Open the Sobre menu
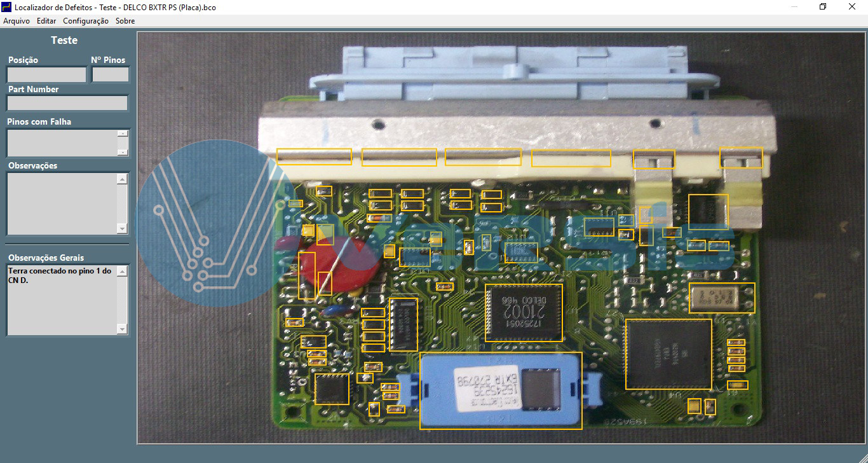 coord(125,21)
